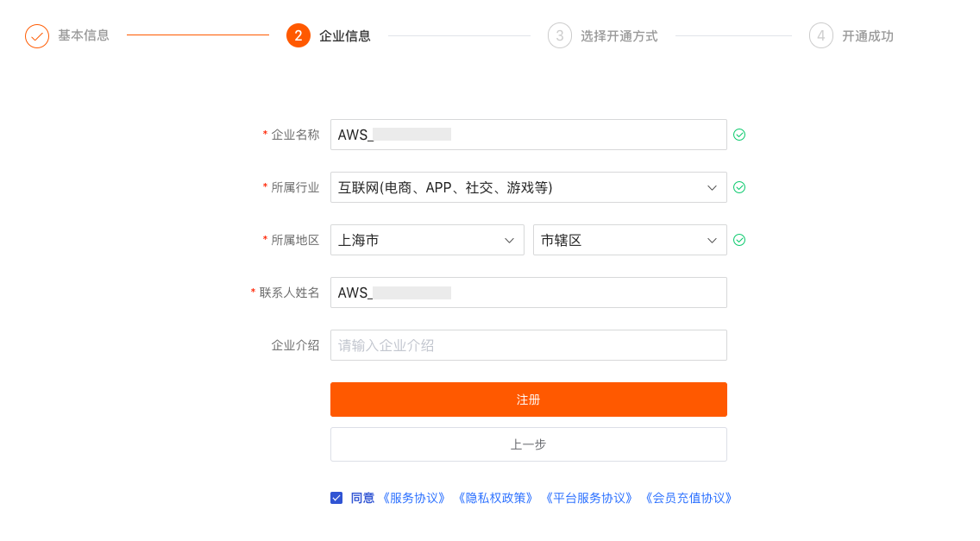The image size is (980, 541).
Task: Click green validation check beside 企业名称 field
Action: click(x=739, y=135)
